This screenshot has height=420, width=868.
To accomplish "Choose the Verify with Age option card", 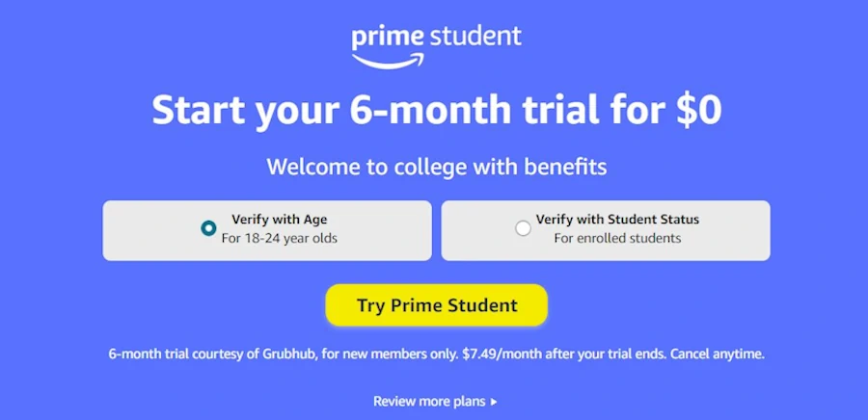I will pyautogui.click(x=267, y=230).
